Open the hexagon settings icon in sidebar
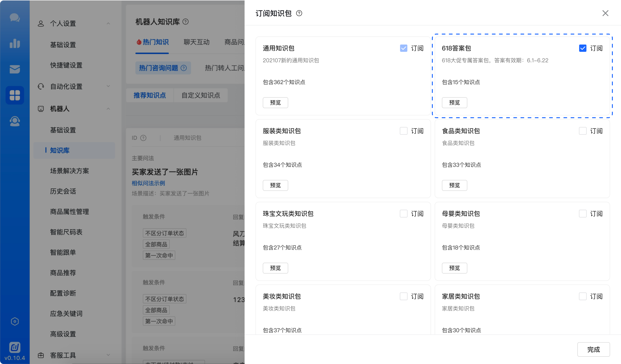621x364 pixels. coord(15,321)
